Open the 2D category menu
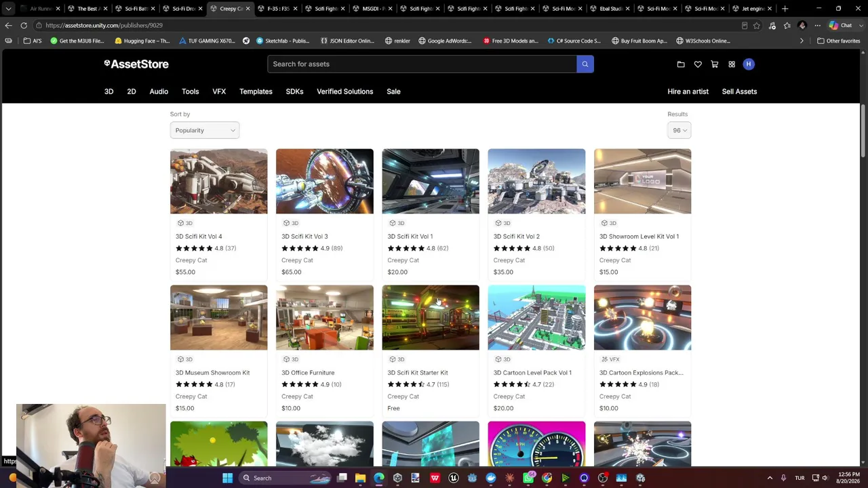868x488 pixels. coord(132,91)
